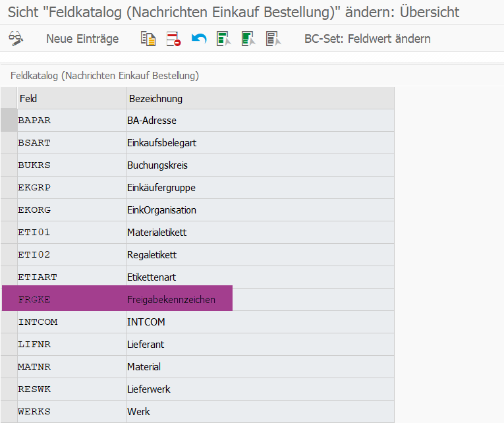Click the Feld column header
The height and width of the screenshot is (423, 504).
click(72, 98)
